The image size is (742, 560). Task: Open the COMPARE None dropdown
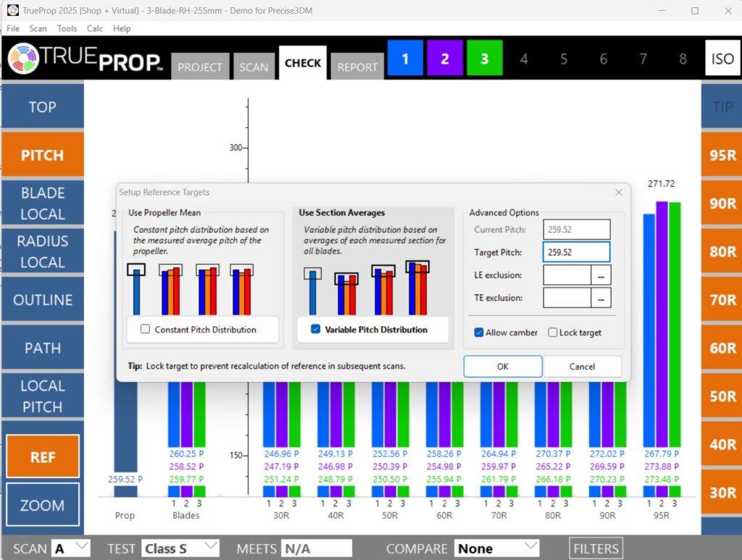(x=497, y=548)
